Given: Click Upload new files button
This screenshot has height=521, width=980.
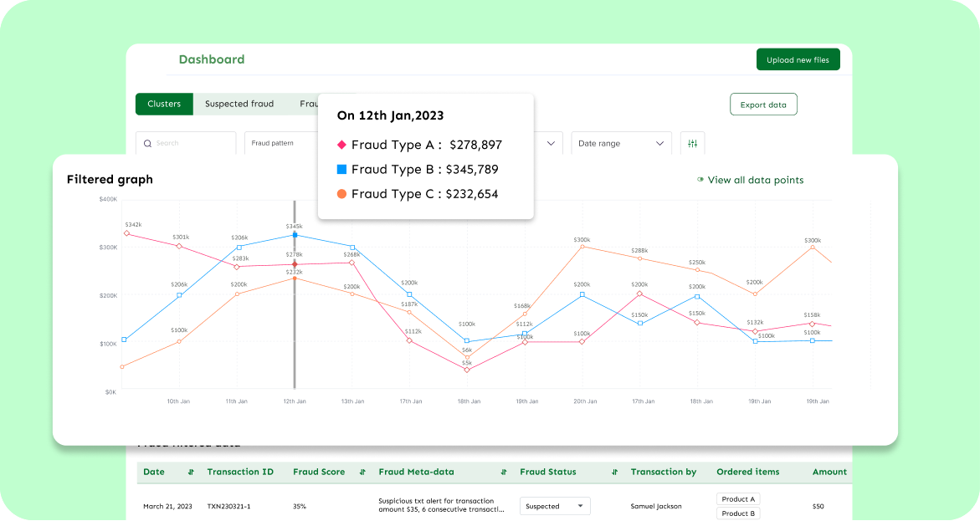Looking at the screenshot, I should 798,60.
